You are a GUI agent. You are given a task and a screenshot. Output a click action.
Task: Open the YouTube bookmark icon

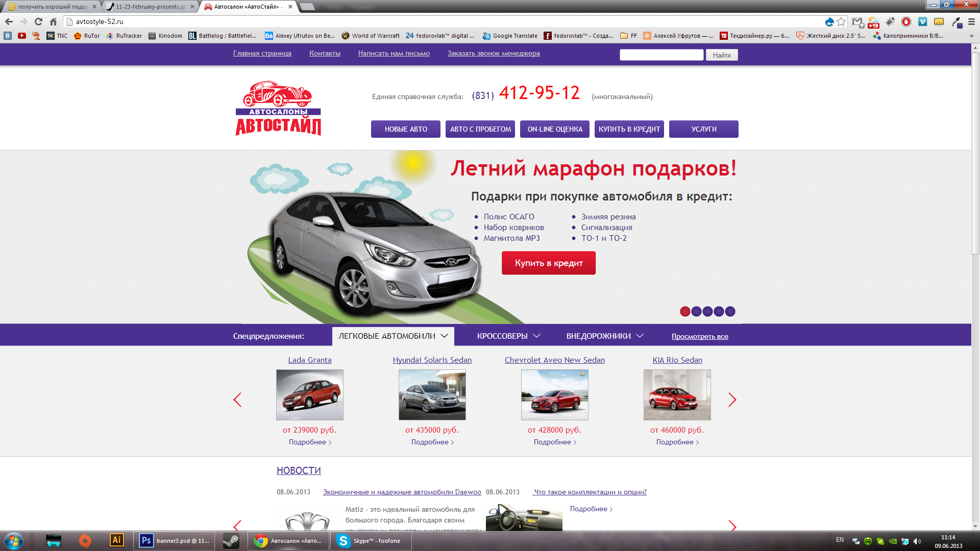click(21, 36)
